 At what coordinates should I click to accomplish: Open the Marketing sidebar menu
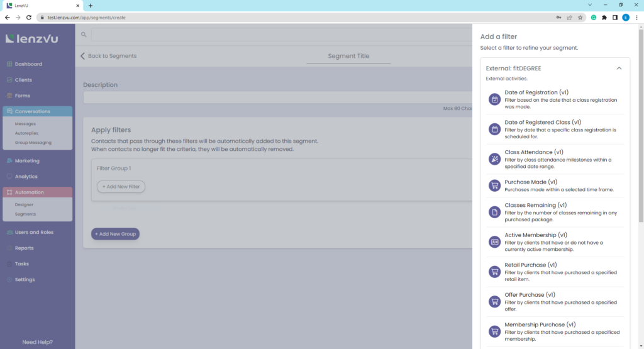point(27,161)
